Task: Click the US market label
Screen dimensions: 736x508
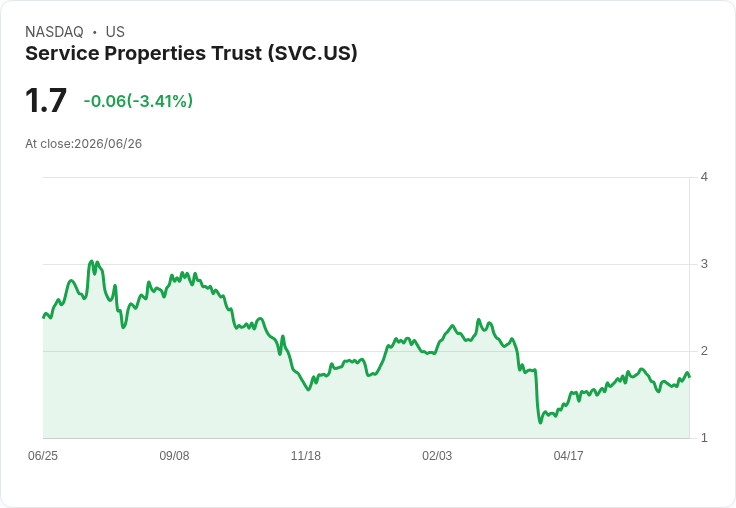Action: [115, 32]
